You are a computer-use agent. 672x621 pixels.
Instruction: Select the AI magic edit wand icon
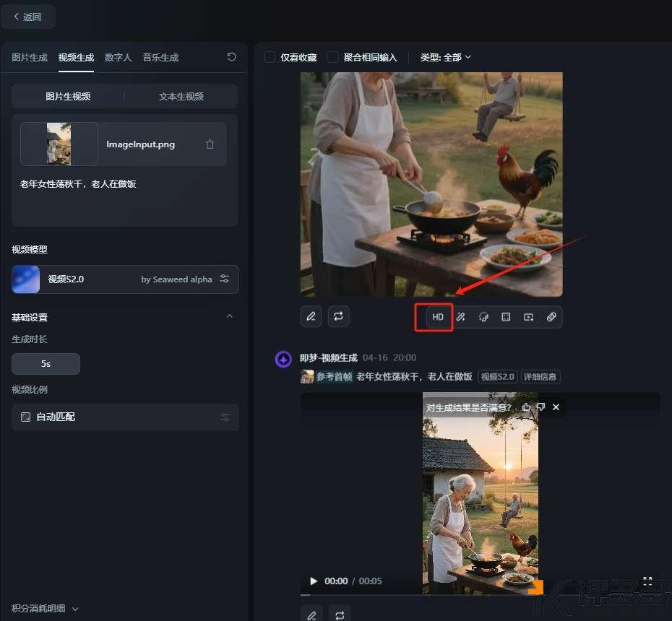click(x=460, y=317)
